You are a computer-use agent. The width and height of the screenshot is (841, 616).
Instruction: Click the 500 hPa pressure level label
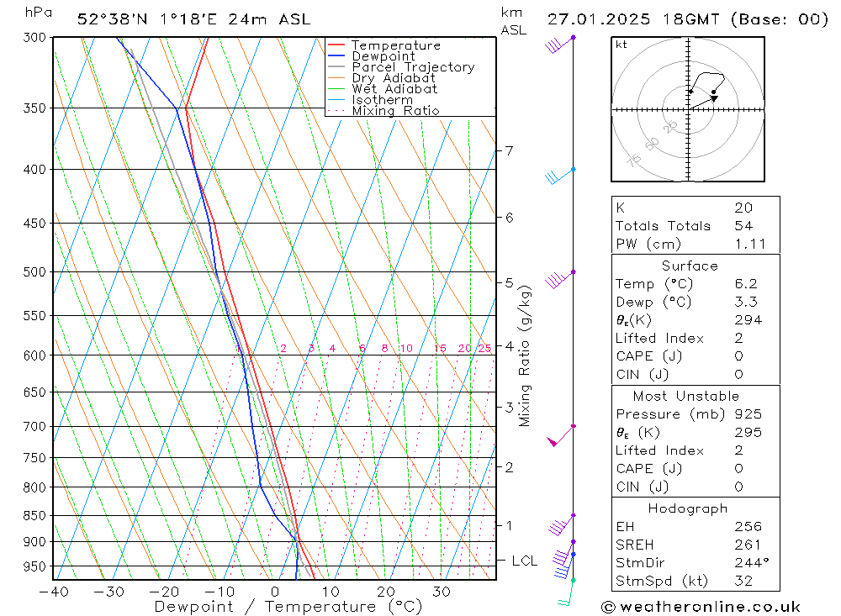(x=35, y=271)
